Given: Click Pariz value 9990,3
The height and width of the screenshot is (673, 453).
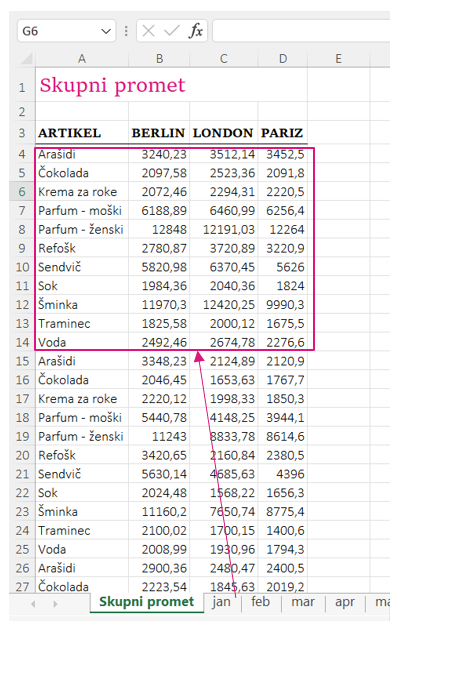Looking at the screenshot, I should point(283,305).
